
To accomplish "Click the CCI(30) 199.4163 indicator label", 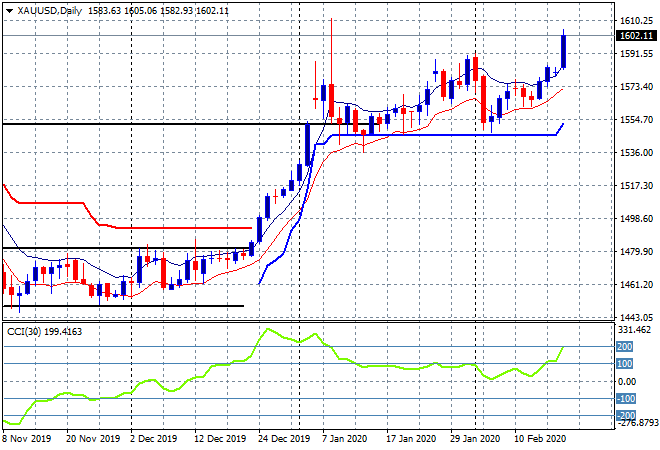I will coord(45,332).
